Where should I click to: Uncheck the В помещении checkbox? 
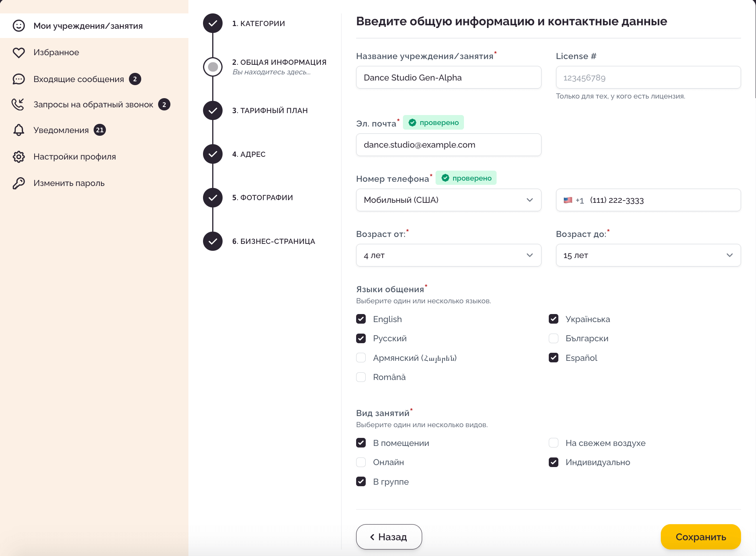pyautogui.click(x=361, y=443)
